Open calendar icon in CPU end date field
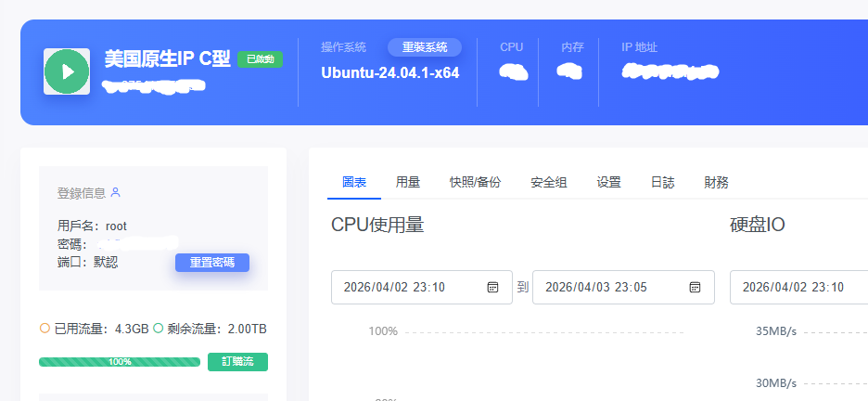The image size is (868, 401). pyautogui.click(x=695, y=287)
